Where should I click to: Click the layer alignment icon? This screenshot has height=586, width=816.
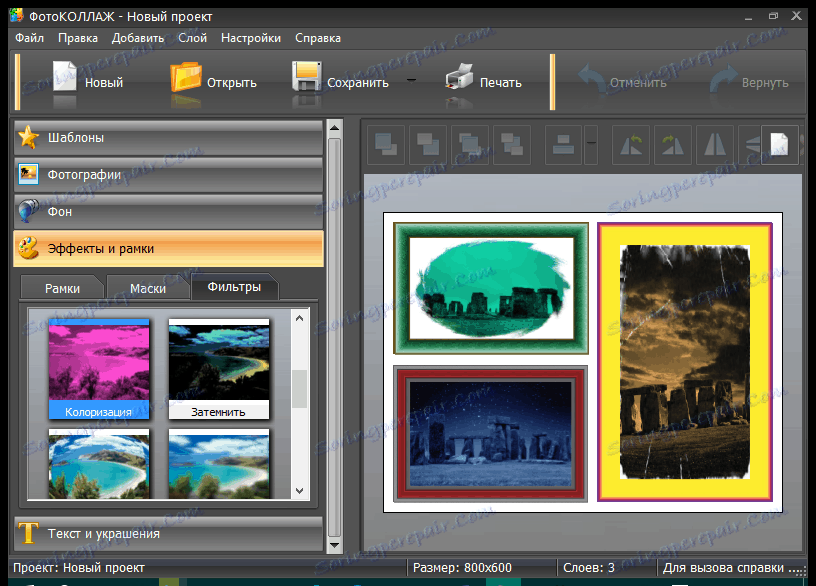coord(563,145)
